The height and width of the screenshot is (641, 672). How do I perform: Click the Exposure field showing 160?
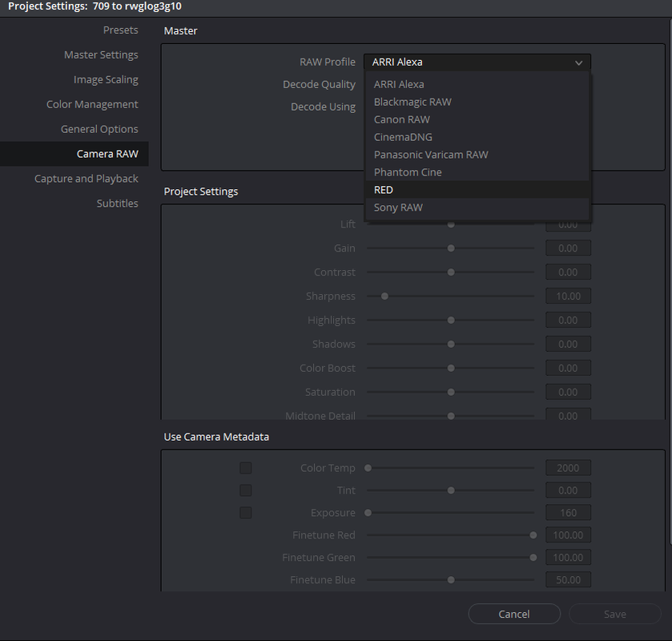[569, 512]
